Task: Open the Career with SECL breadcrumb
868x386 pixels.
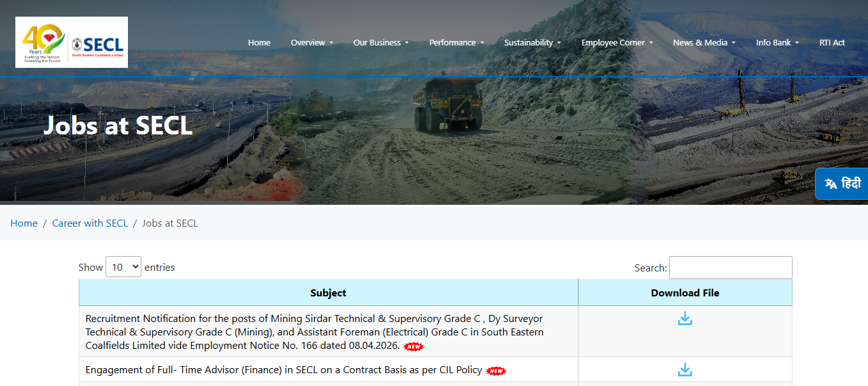Action: [x=90, y=223]
